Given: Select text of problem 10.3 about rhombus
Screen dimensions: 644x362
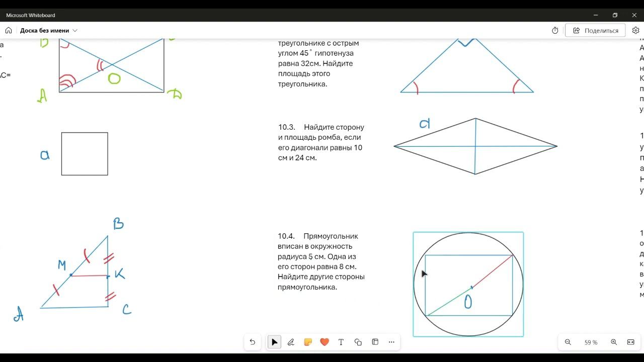Looking at the screenshot, I should point(321,142).
